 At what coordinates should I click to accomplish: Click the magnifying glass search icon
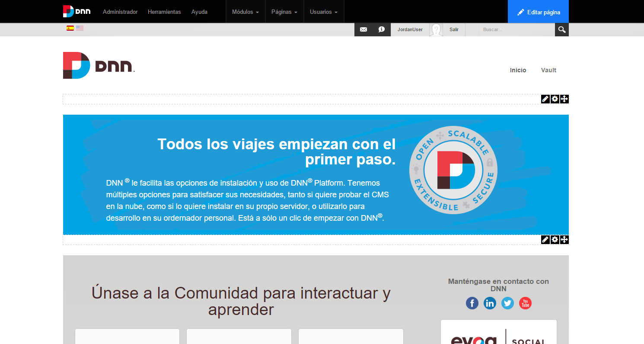(561, 29)
